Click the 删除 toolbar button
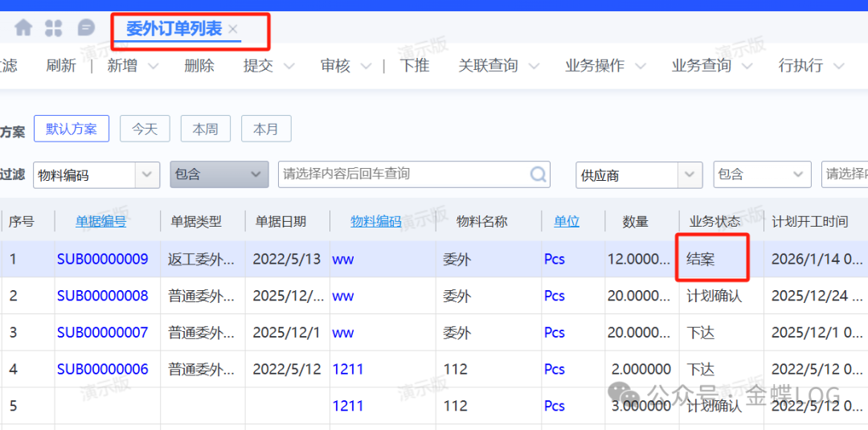 tap(199, 66)
